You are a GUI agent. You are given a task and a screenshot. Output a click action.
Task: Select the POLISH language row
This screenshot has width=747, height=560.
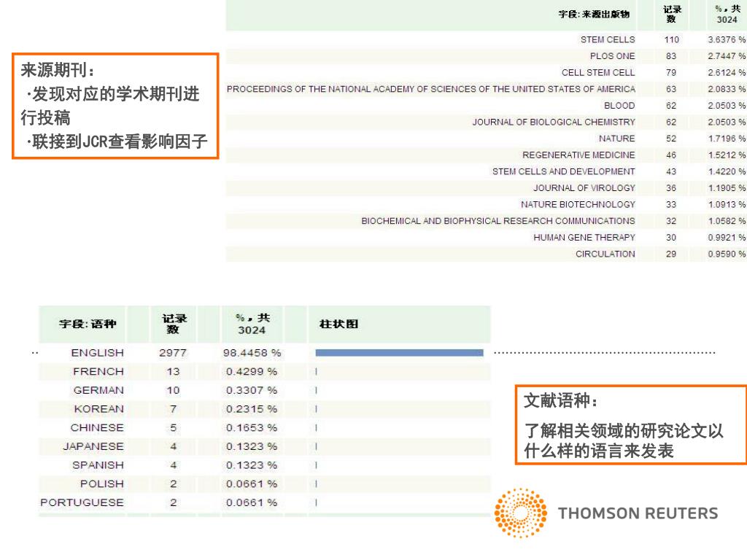[264, 484]
